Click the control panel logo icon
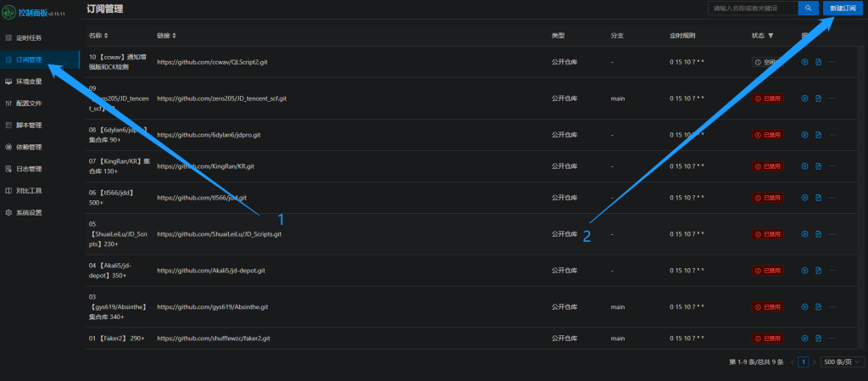The height and width of the screenshot is (381, 868). tap(9, 13)
